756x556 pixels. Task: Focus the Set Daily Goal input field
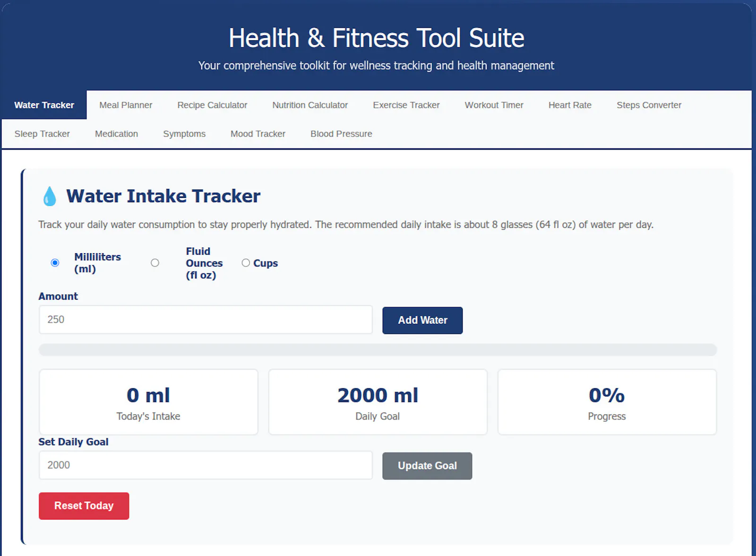(206, 465)
